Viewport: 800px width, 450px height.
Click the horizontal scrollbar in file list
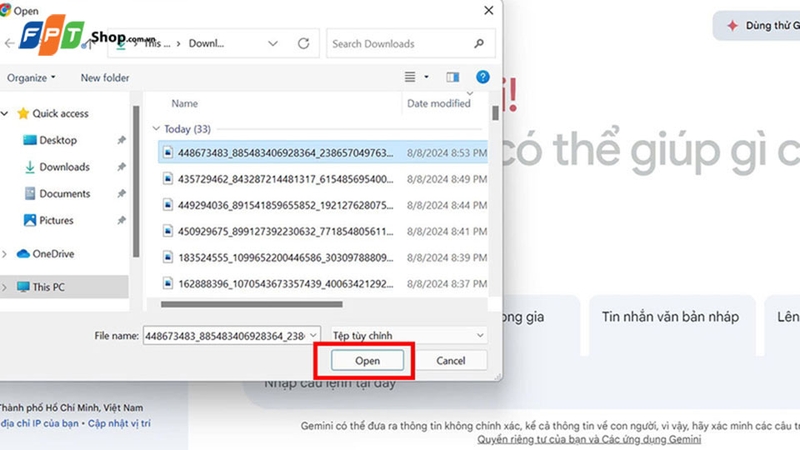coord(252,305)
